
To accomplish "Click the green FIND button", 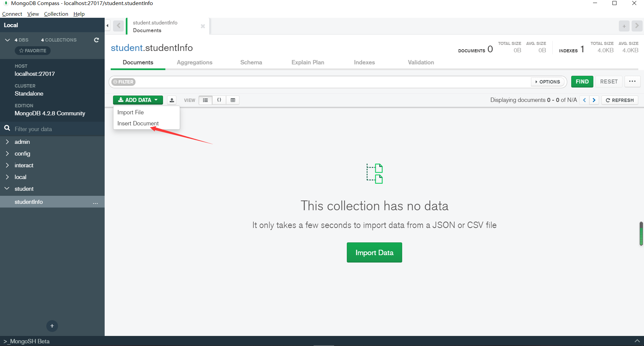I will (x=582, y=81).
